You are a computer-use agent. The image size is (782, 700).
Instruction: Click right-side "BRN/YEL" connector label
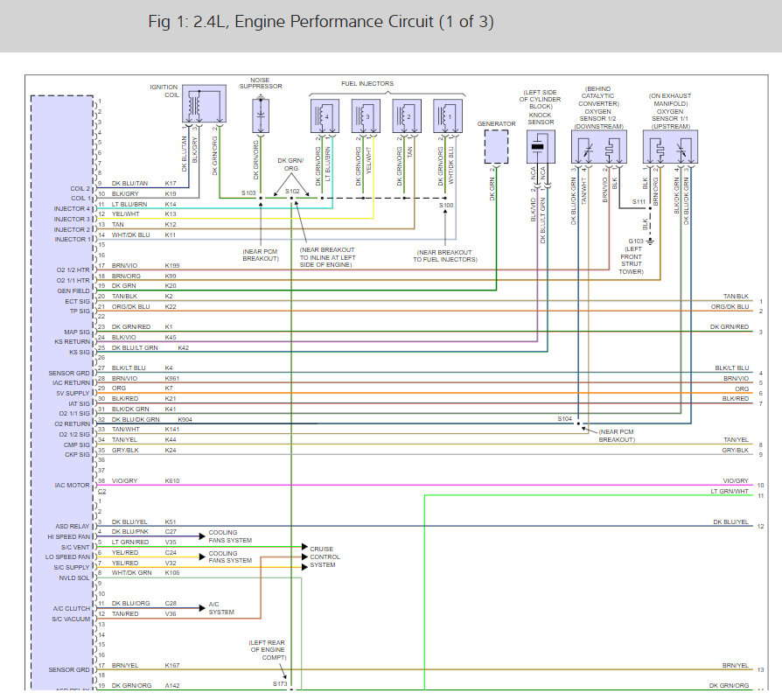coord(736,666)
